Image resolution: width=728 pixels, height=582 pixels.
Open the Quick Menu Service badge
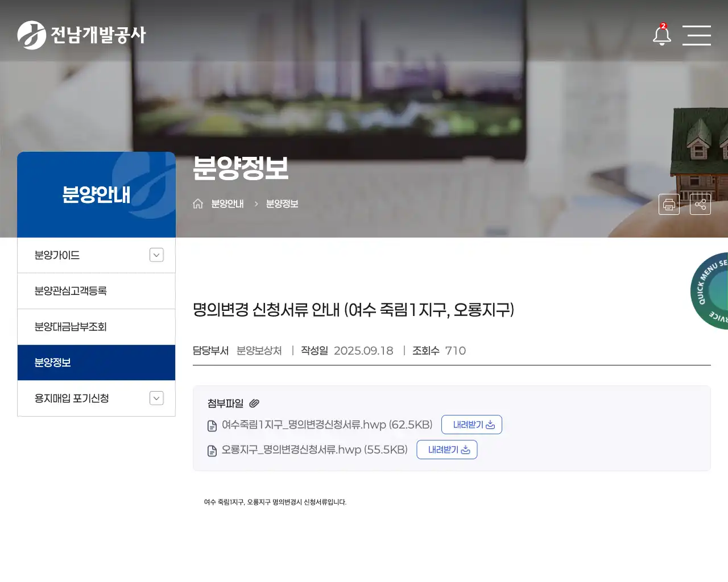710,290
